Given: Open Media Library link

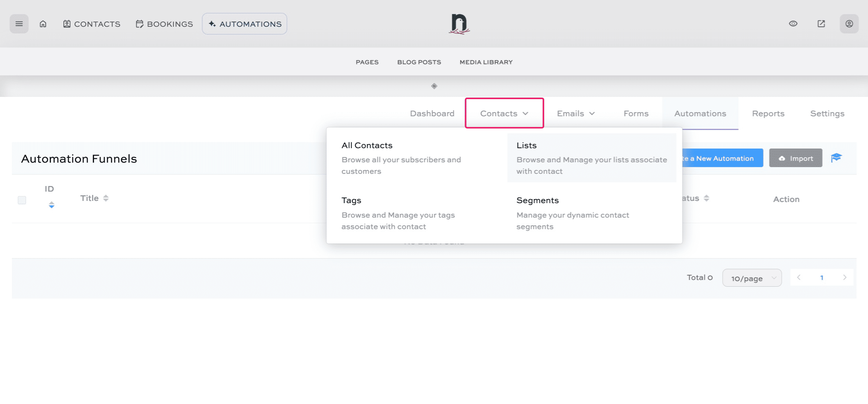Looking at the screenshot, I should click(486, 62).
